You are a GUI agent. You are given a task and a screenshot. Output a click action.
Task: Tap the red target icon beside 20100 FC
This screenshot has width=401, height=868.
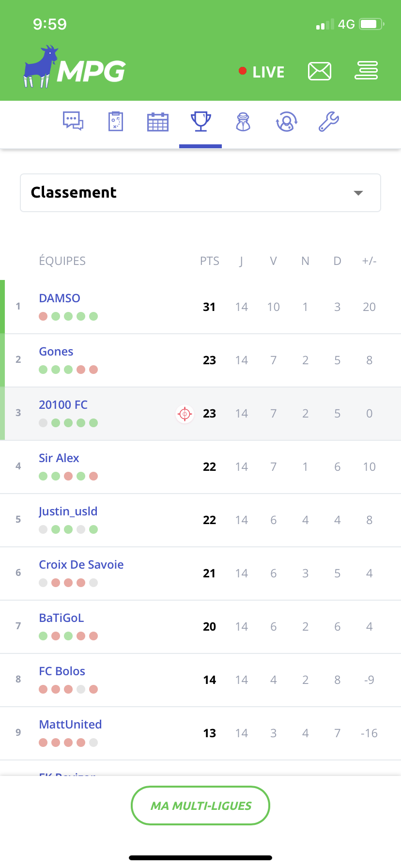point(185,414)
